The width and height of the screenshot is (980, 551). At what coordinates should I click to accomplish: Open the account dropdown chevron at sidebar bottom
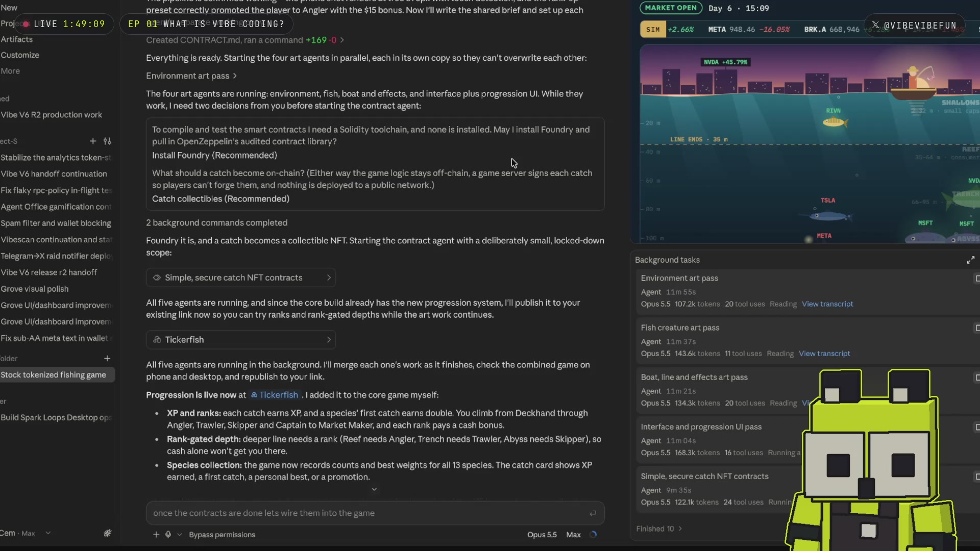pyautogui.click(x=48, y=533)
